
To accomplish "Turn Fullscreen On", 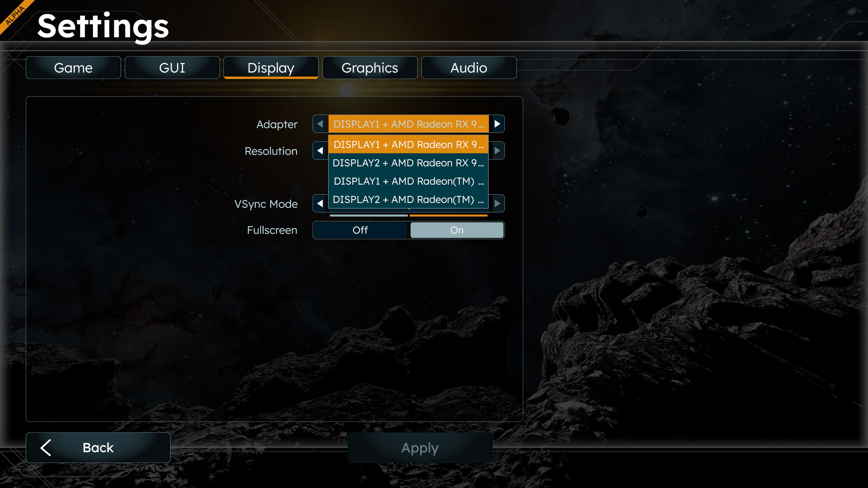I will click(457, 230).
